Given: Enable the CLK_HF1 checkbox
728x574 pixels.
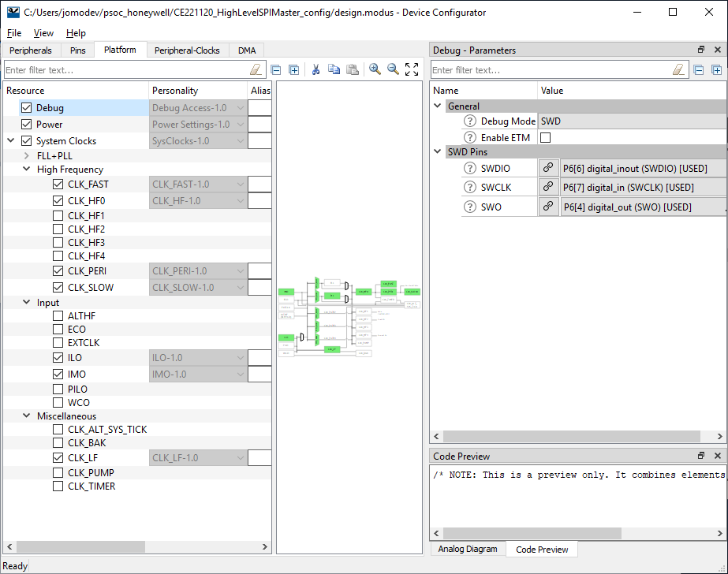Looking at the screenshot, I should point(58,216).
